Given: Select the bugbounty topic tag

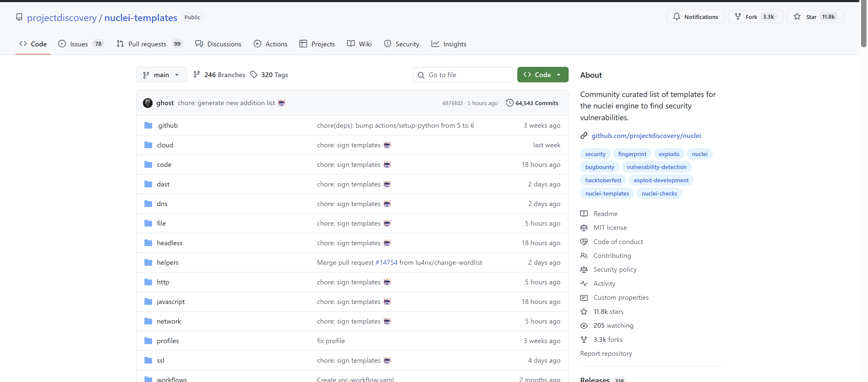Looking at the screenshot, I should tap(600, 167).
